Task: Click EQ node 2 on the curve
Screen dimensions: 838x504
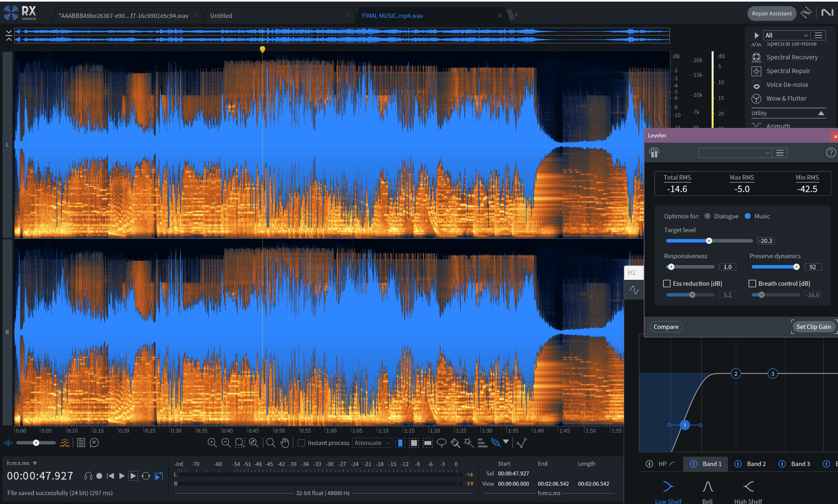Action: (736, 374)
